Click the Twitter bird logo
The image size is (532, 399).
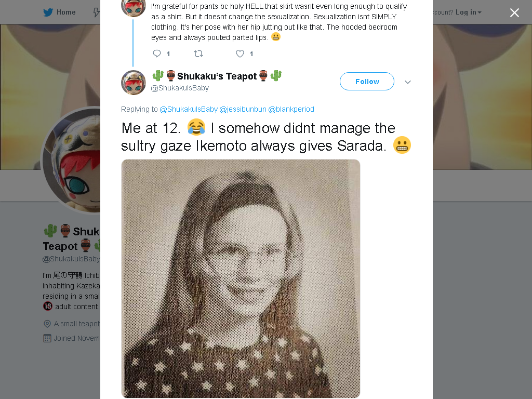pyautogui.click(x=48, y=12)
